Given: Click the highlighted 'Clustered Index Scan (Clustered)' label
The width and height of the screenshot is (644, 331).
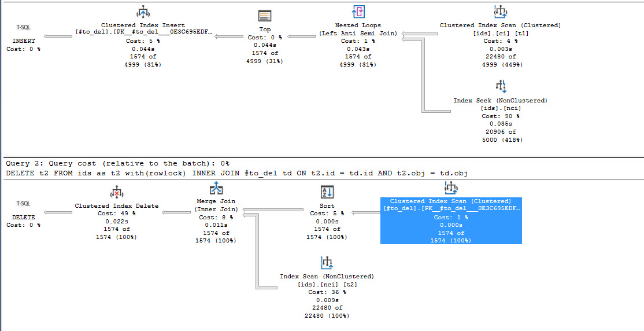Looking at the screenshot, I should 450,201.
